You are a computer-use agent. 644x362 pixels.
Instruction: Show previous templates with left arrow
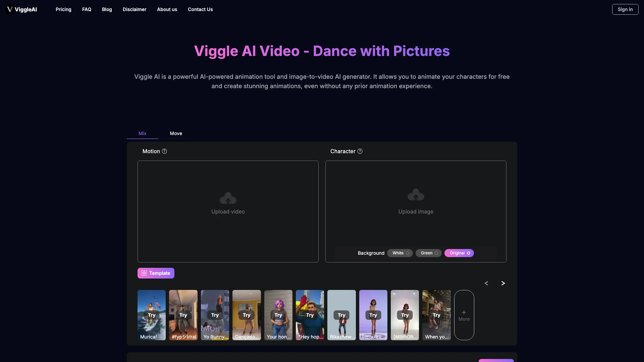pyautogui.click(x=486, y=283)
